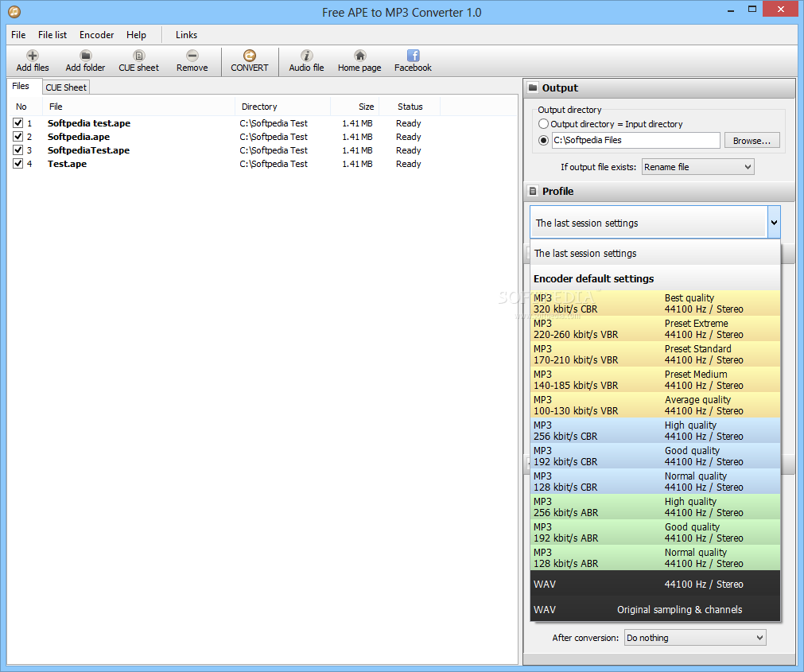
Task: Open the Encoder menu
Action: click(x=96, y=35)
